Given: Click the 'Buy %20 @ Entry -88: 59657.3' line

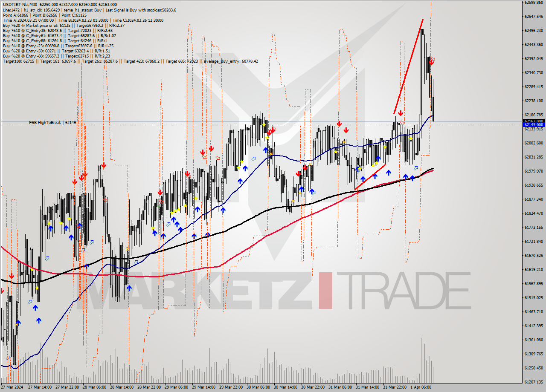Looking at the screenshot, I should [57, 56].
